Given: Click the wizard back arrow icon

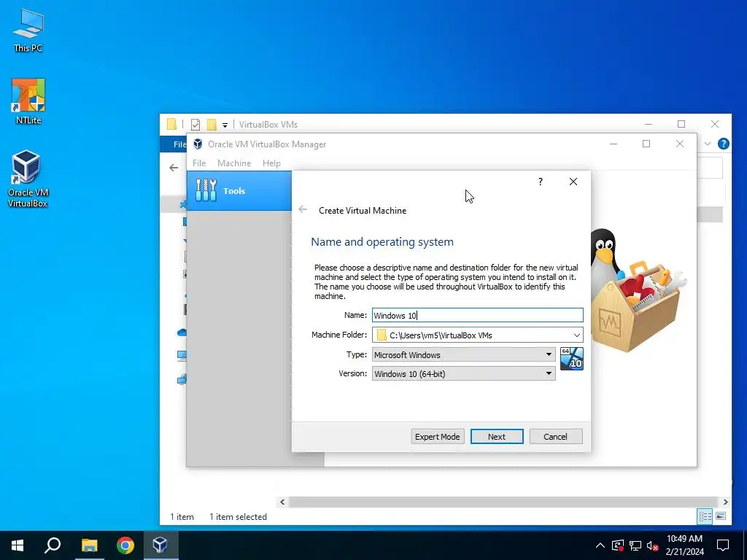Looking at the screenshot, I should click(303, 209).
